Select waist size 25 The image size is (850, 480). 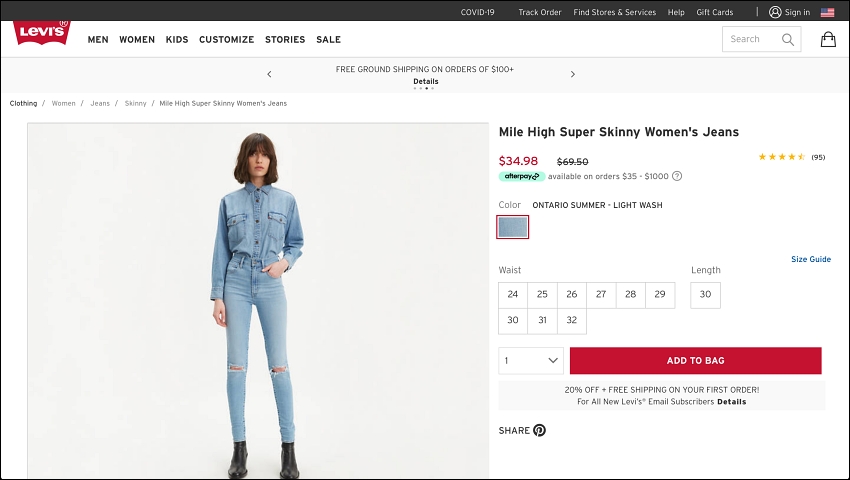point(542,295)
